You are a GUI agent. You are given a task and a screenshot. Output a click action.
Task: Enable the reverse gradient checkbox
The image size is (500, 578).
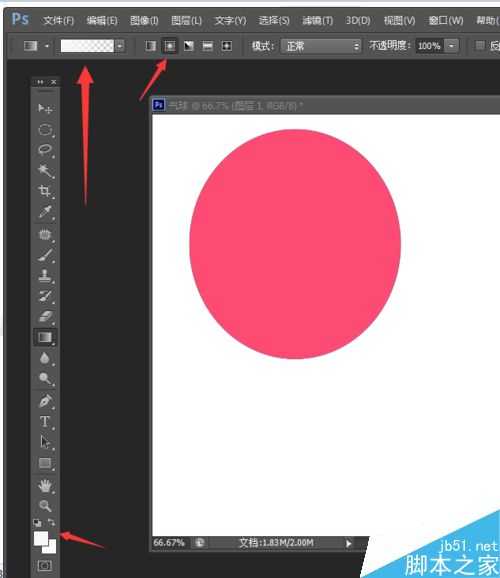(x=480, y=45)
